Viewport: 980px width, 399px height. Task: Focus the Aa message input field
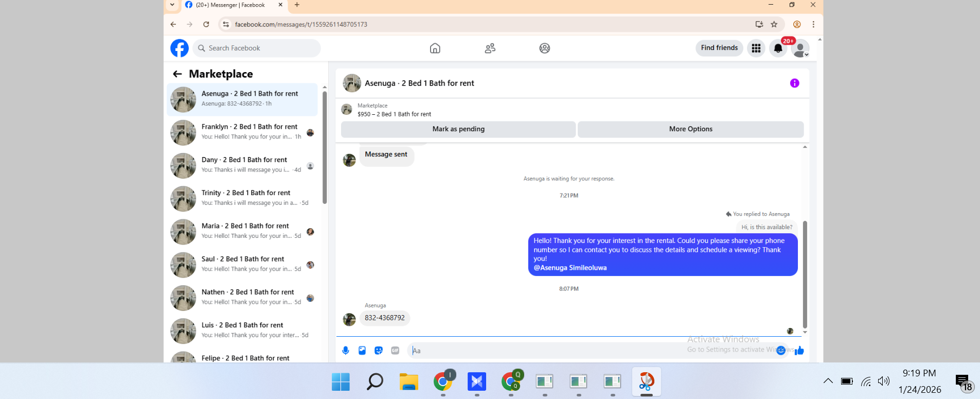click(592, 351)
